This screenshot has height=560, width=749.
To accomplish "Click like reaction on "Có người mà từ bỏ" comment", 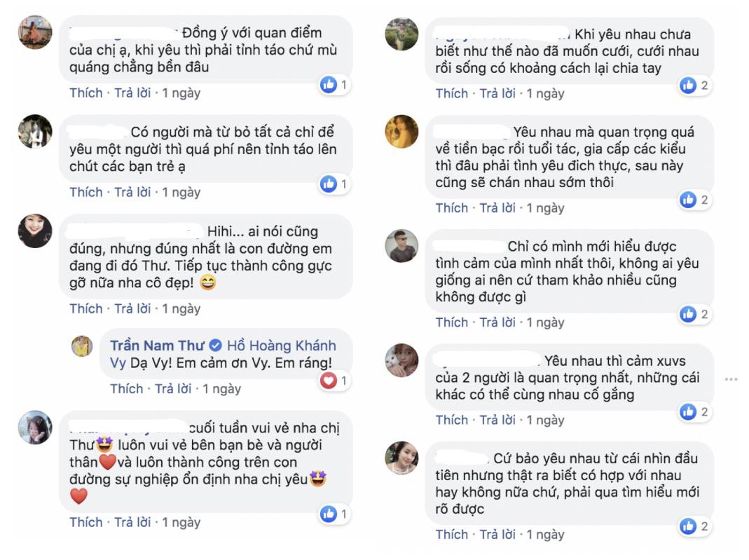I will (329, 184).
